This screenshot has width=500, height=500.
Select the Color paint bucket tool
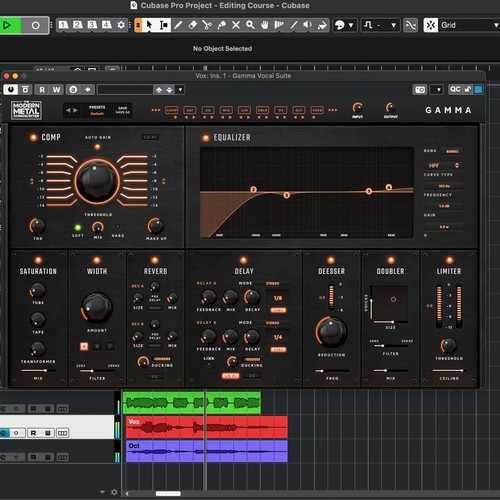tap(322, 25)
